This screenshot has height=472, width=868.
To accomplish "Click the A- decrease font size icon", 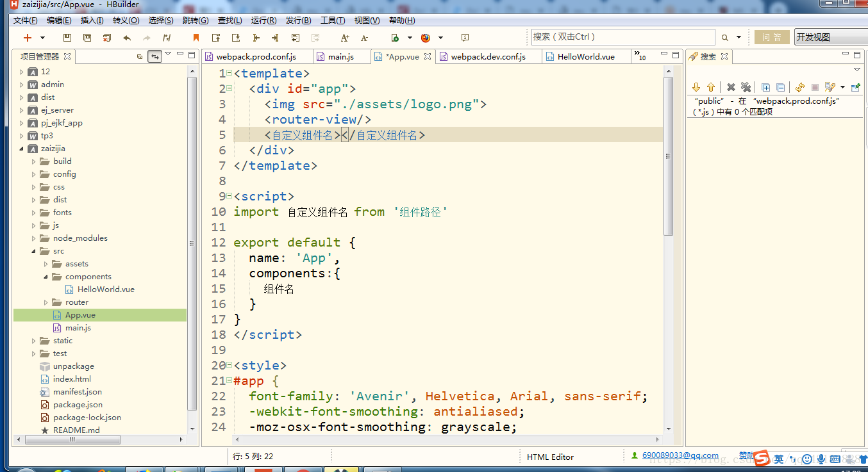I will pyautogui.click(x=365, y=38).
